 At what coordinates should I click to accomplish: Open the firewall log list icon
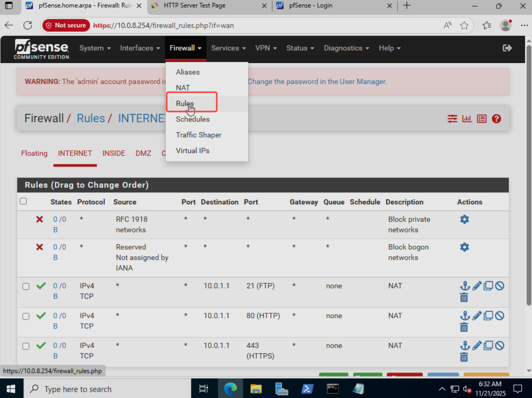point(482,119)
